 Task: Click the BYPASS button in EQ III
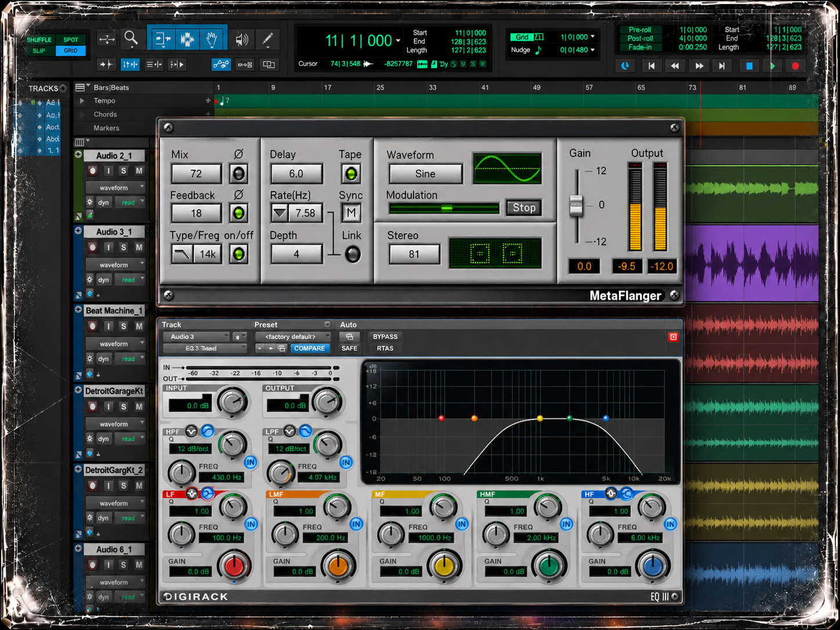[x=385, y=336]
